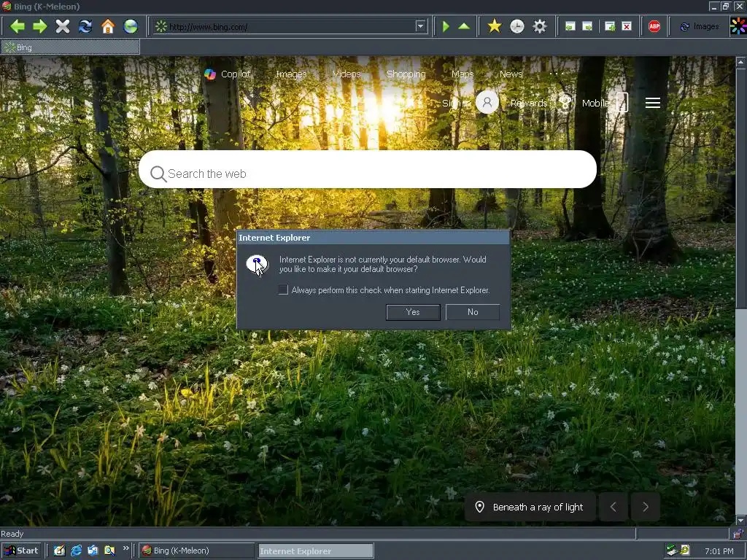Click the vertical scrollbar thumb

[x=741, y=188]
